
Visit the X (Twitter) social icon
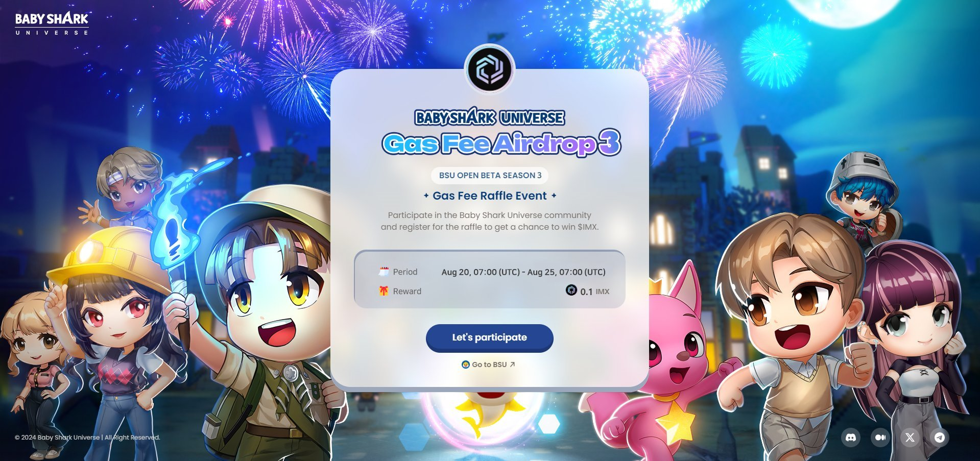pyautogui.click(x=910, y=438)
